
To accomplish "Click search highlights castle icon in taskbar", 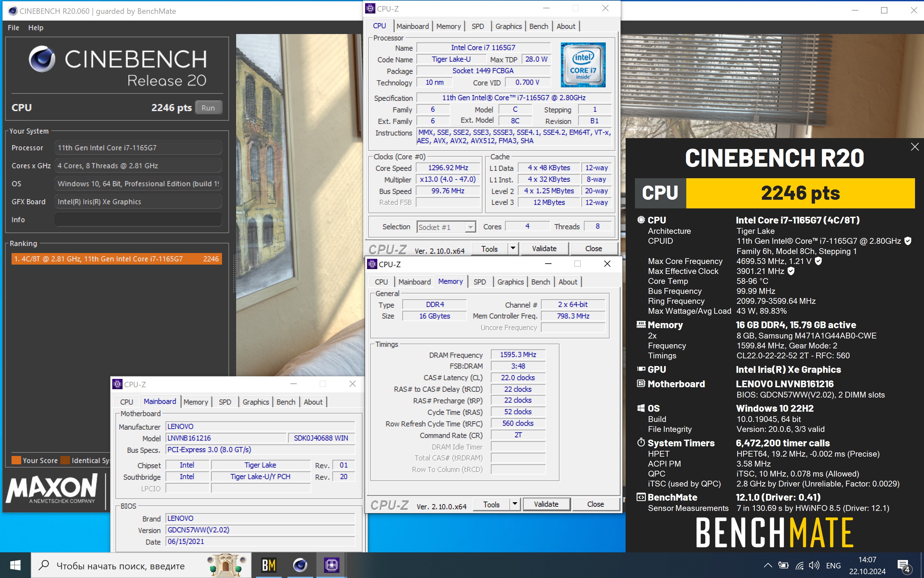I will pos(227,565).
